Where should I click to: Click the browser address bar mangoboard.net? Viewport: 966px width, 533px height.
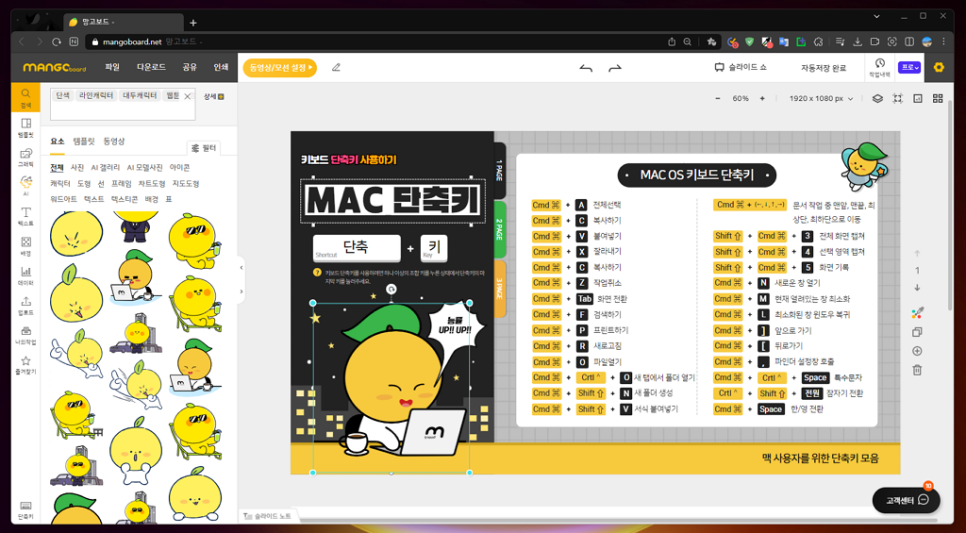click(x=376, y=42)
